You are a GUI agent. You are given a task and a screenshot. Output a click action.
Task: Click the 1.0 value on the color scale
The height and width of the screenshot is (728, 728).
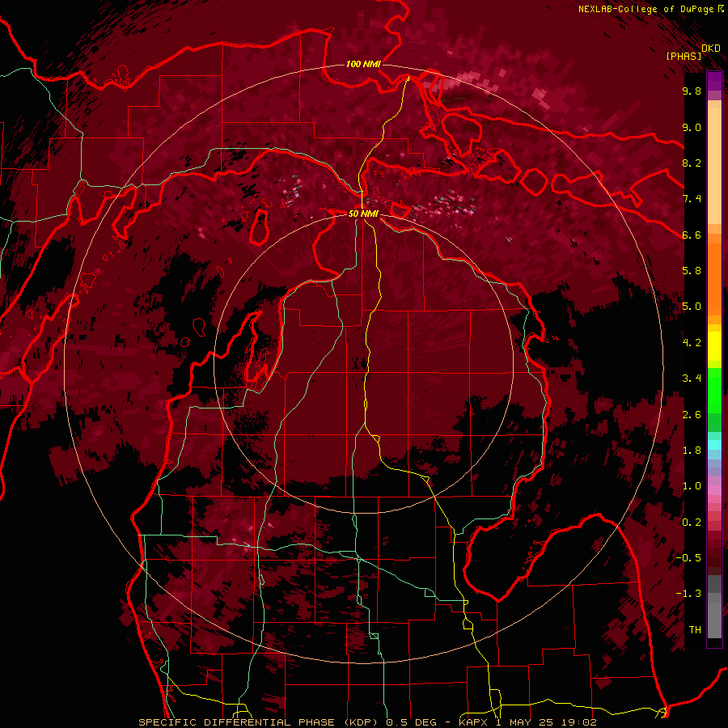(x=692, y=486)
